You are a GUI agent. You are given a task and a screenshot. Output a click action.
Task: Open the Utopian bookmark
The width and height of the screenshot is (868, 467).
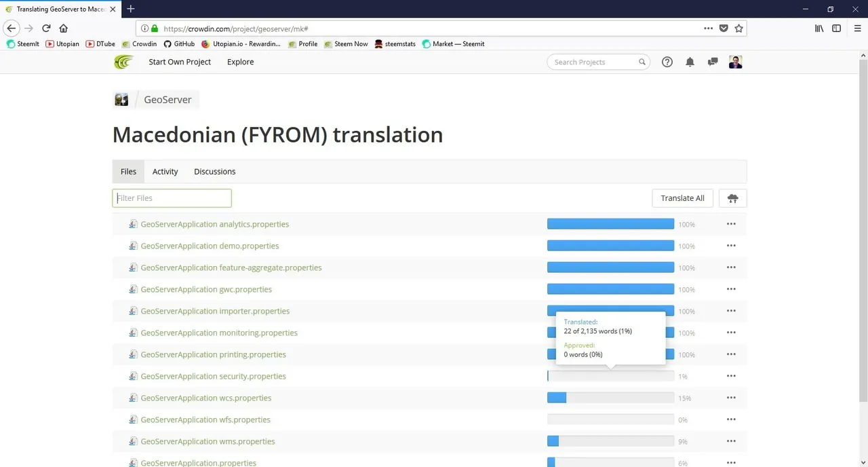click(x=62, y=44)
